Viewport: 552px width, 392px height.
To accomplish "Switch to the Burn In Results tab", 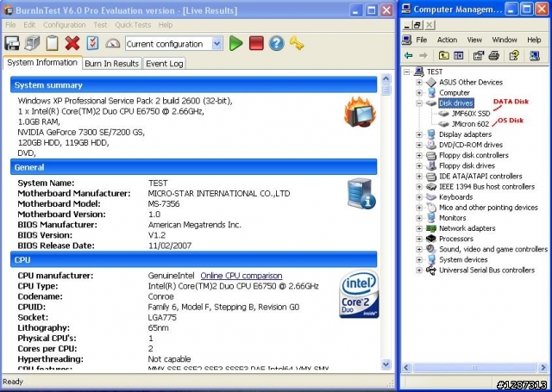I will click(111, 64).
